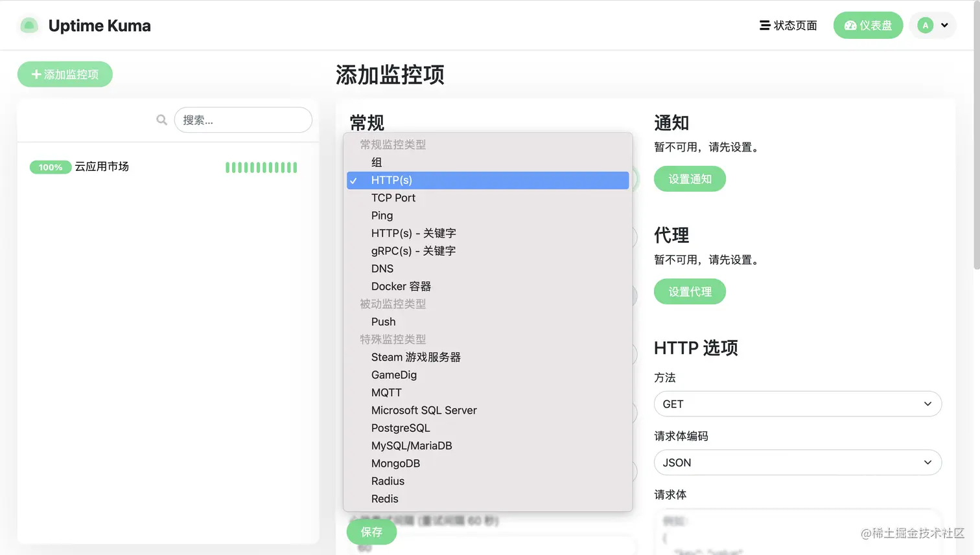Select Push passive monitor type
The height and width of the screenshot is (555, 980).
coord(488,322)
